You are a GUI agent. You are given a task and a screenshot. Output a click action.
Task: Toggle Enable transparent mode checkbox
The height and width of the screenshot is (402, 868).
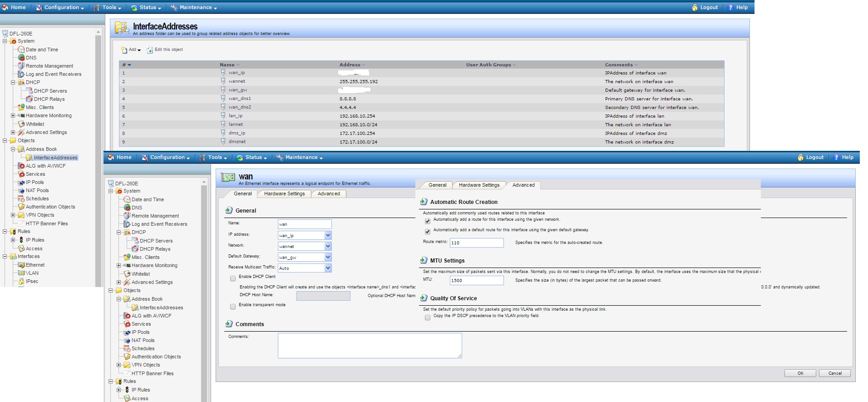[233, 307]
